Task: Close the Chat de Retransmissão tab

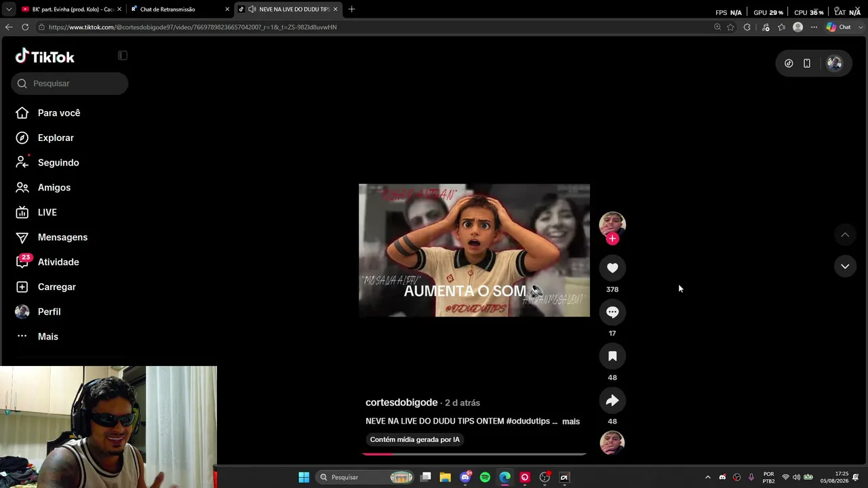Action: coord(227,9)
